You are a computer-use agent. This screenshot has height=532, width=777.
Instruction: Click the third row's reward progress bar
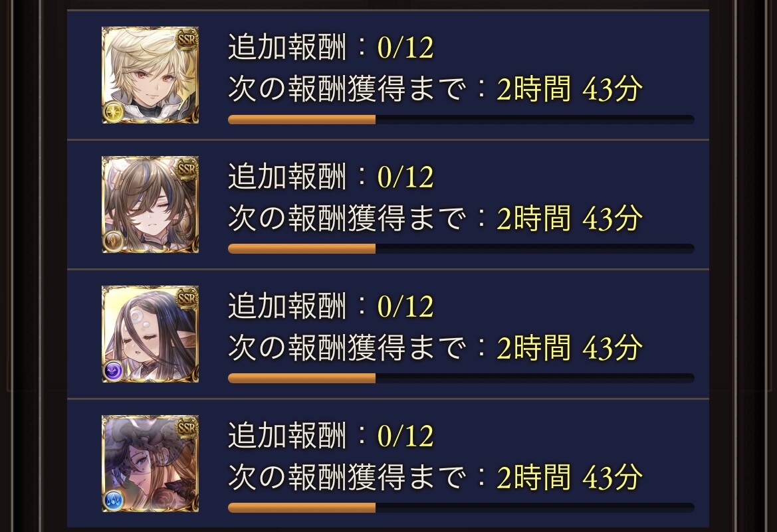click(x=461, y=378)
